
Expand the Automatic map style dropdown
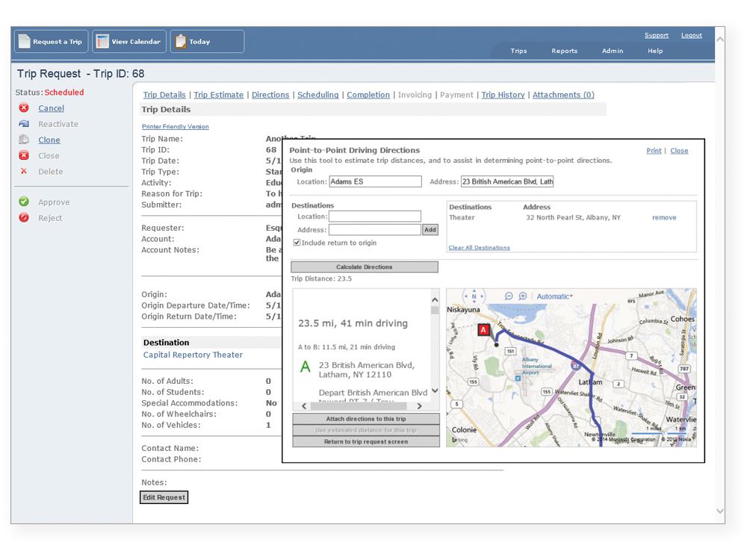(554, 296)
